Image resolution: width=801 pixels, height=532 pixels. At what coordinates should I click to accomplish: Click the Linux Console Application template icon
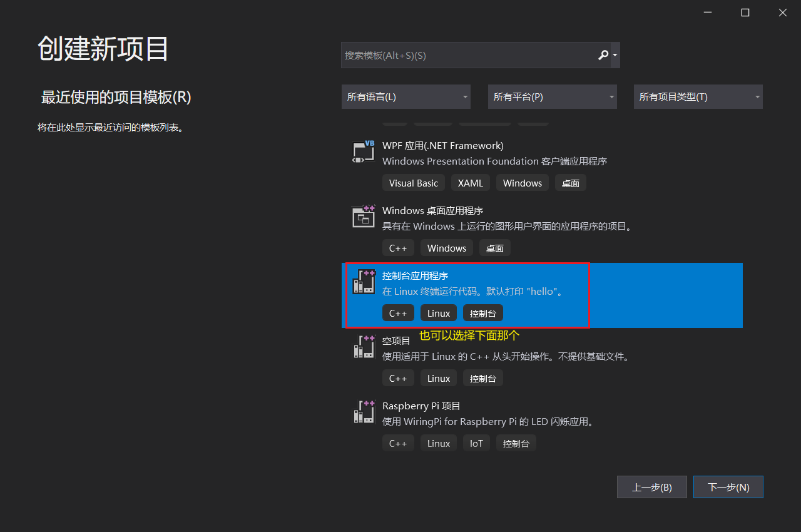tap(364, 282)
